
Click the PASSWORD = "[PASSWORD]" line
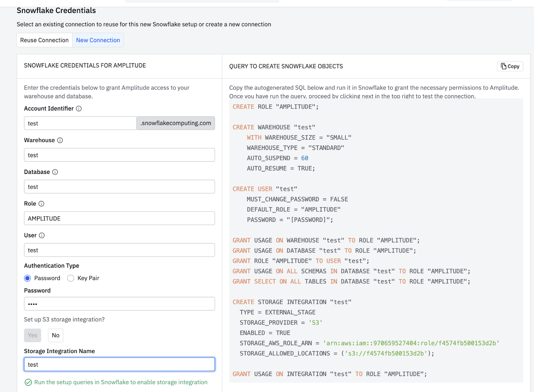coord(290,220)
